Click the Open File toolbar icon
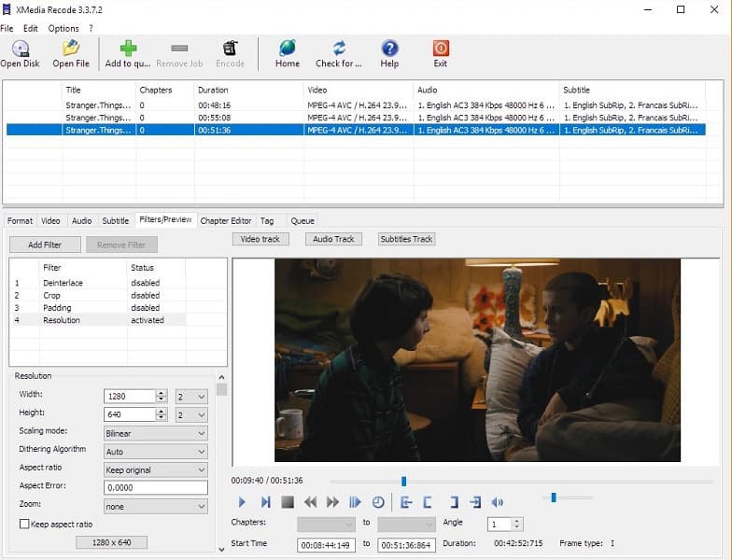 coord(71,49)
